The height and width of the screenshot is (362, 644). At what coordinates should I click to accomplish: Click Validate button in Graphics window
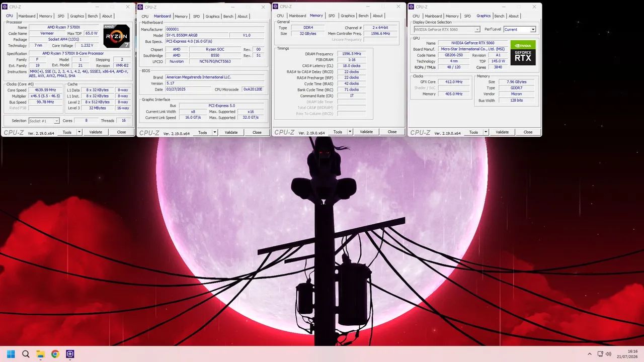502,132
